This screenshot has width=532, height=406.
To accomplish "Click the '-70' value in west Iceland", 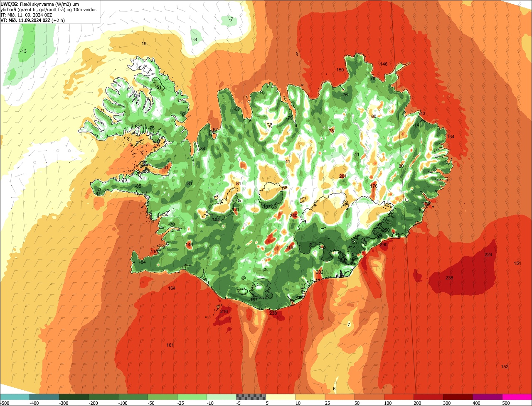I will (x=172, y=224).
